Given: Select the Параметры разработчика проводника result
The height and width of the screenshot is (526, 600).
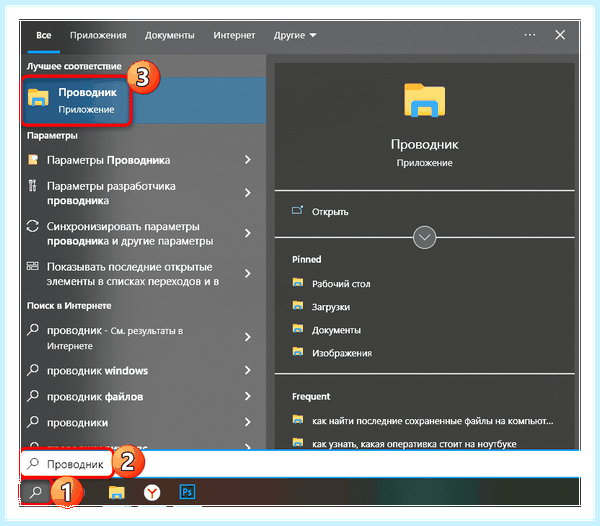Looking at the screenshot, I should (144, 193).
